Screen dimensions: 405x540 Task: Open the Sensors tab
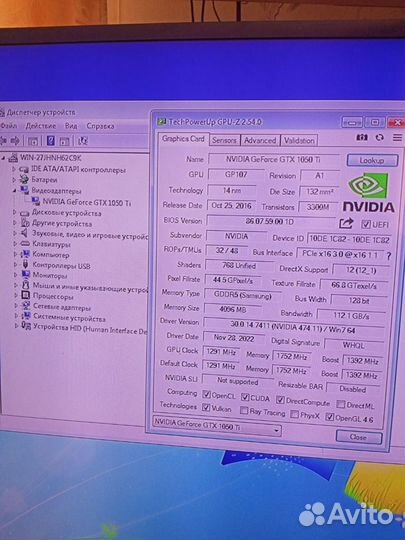(224, 140)
